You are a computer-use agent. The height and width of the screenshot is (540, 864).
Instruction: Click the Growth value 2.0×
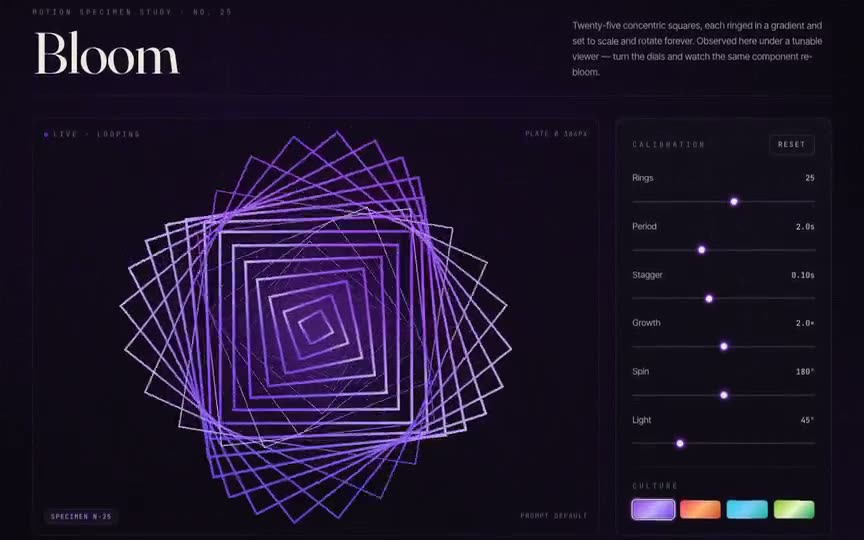[x=805, y=323]
